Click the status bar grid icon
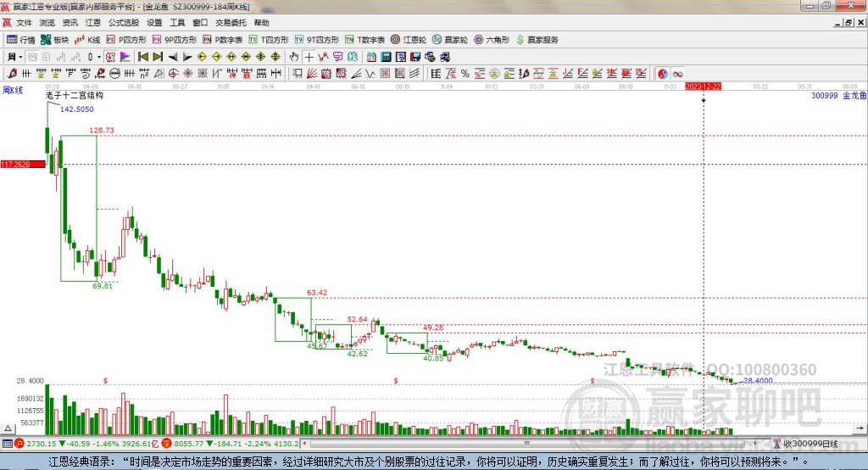Viewport: 868px width, 470px height. [x=7, y=444]
